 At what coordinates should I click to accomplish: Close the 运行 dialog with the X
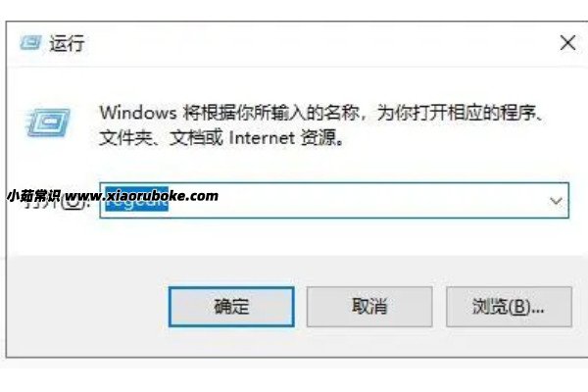tap(567, 43)
